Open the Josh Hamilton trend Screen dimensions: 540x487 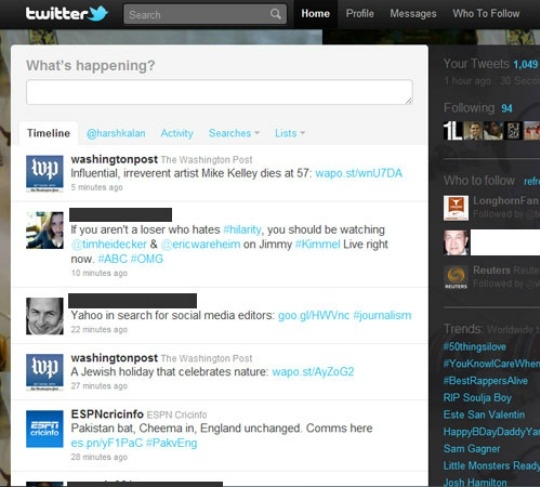(x=475, y=482)
